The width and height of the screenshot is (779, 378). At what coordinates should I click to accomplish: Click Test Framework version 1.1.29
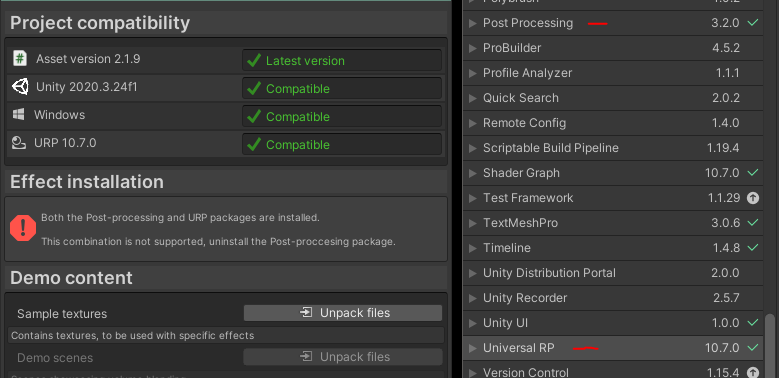coord(724,198)
